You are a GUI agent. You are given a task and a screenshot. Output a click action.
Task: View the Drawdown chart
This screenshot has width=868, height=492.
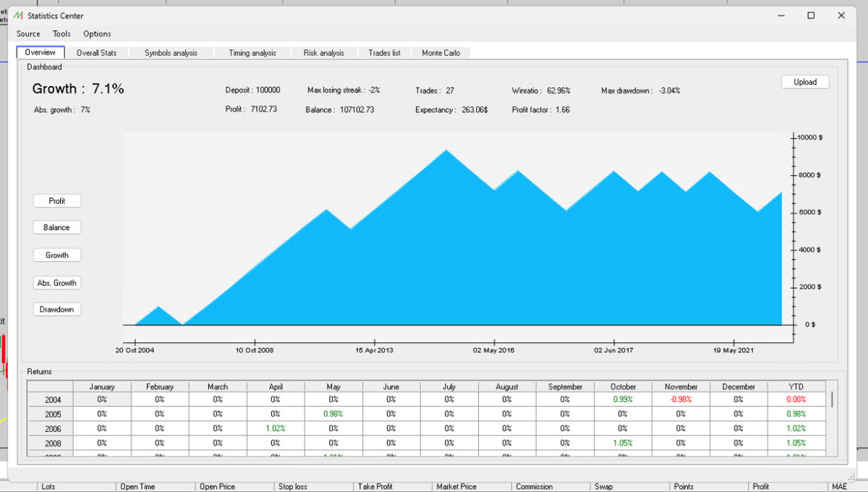(x=57, y=310)
